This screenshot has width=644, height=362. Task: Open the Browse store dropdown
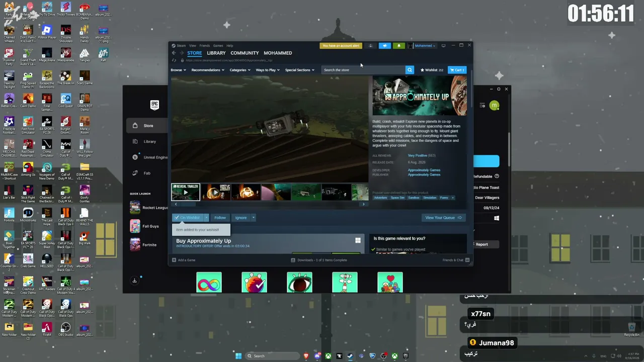178,70
